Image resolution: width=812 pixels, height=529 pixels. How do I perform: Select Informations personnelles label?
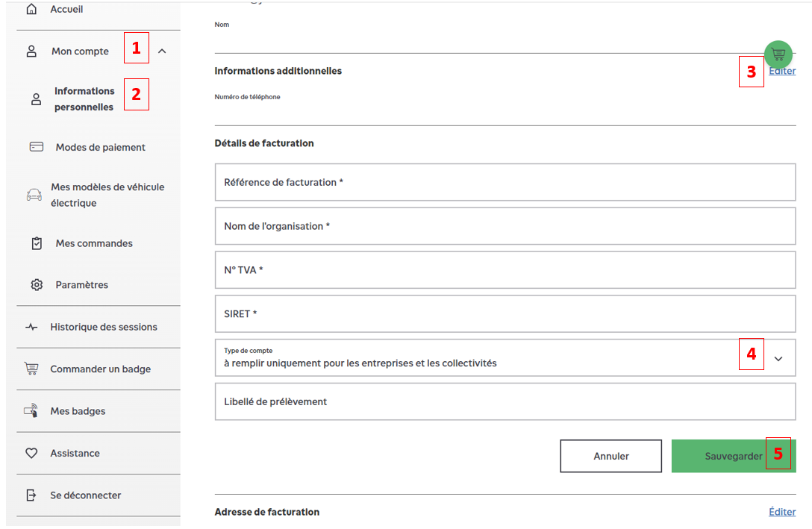coord(84,99)
